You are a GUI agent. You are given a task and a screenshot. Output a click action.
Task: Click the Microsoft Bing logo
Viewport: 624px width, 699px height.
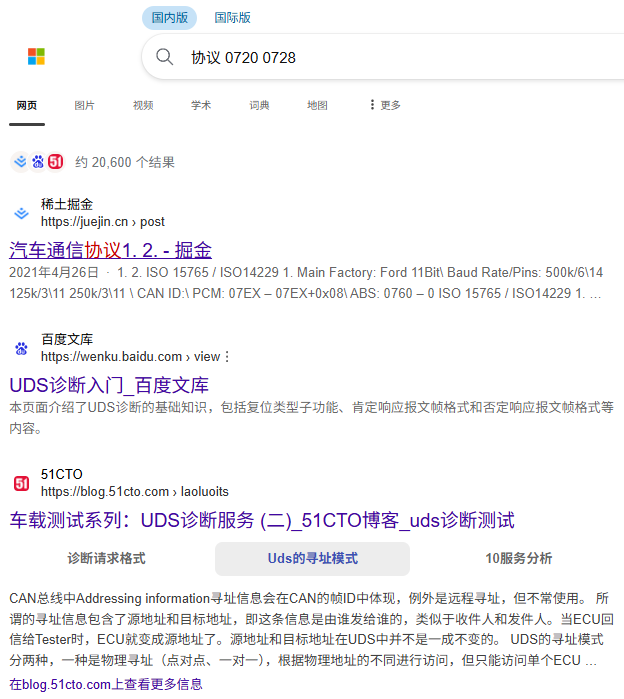click(x=36, y=57)
